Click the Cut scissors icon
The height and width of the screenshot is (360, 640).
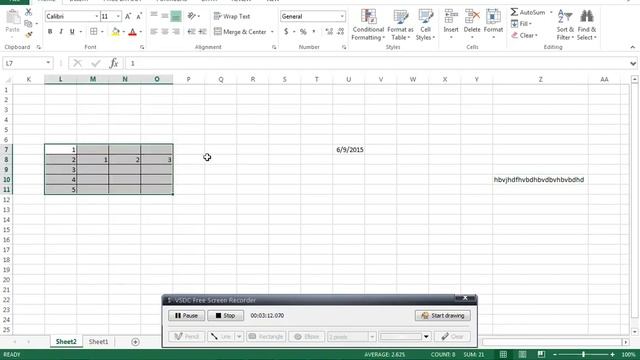coord(28,12)
